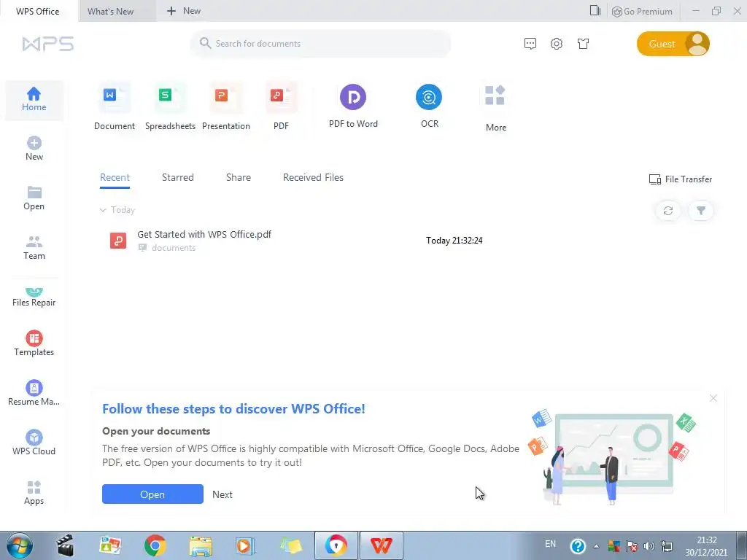This screenshot has width=747, height=560.
Task: Open settings gear icon
Action: coord(557,44)
